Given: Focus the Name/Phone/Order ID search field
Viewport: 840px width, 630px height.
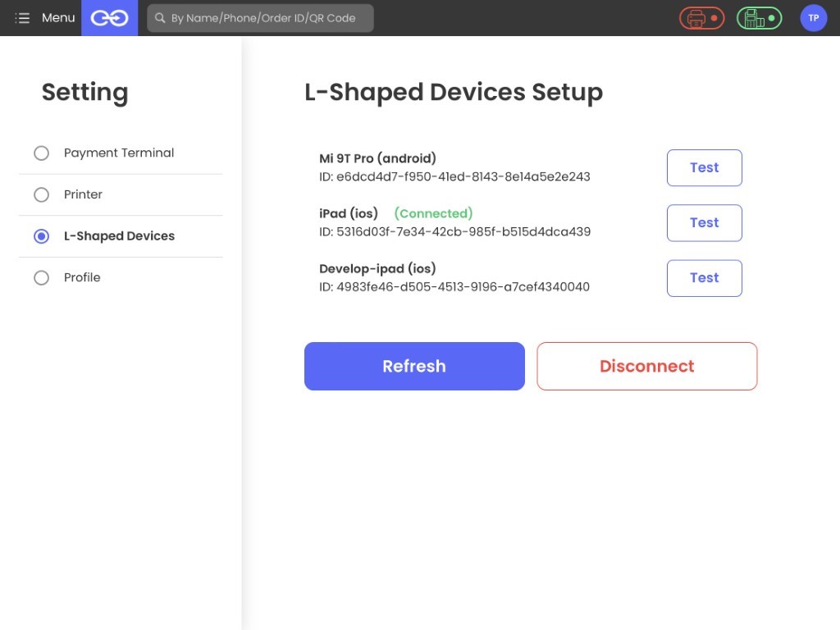Looking at the screenshot, I should 260,18.
